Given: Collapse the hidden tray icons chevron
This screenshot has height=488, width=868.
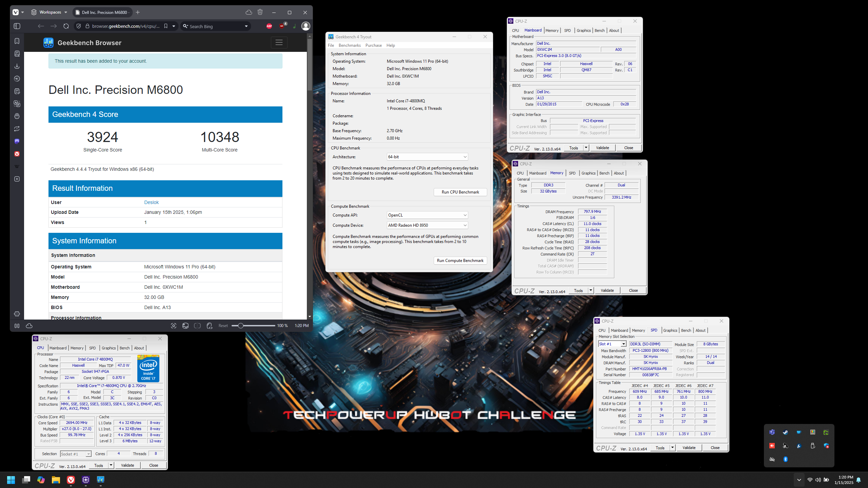Looking at the screenshot, I should click(x=799, y=480).
